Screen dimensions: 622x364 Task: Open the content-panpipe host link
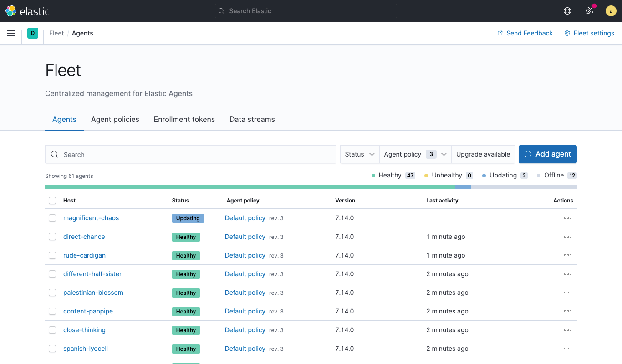(x=88, y=311)
